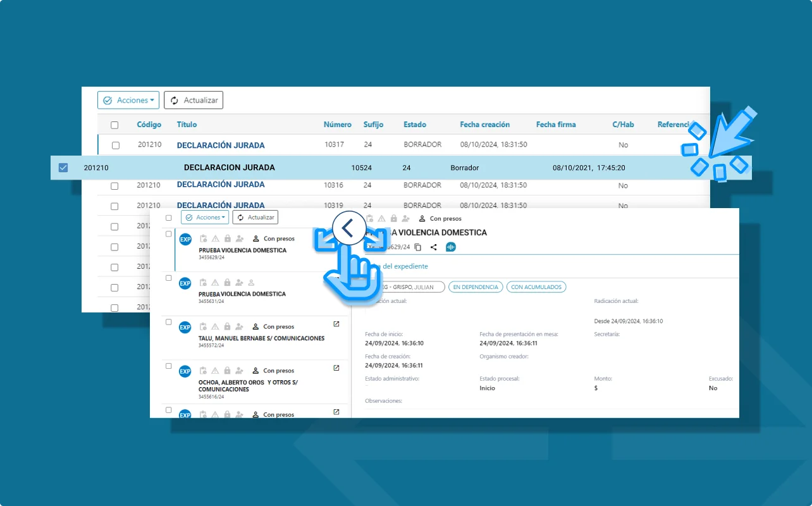Screen dimensions: 812x506
Task: Click warning triangle icon on TALU expediente
Action: pyautogui.click(x=215, y=327)
